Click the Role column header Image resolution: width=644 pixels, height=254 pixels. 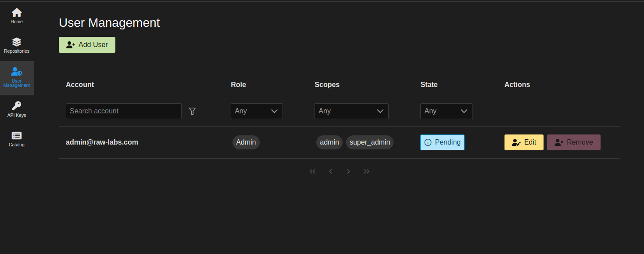pyautogui.click(x=238, y=85)
